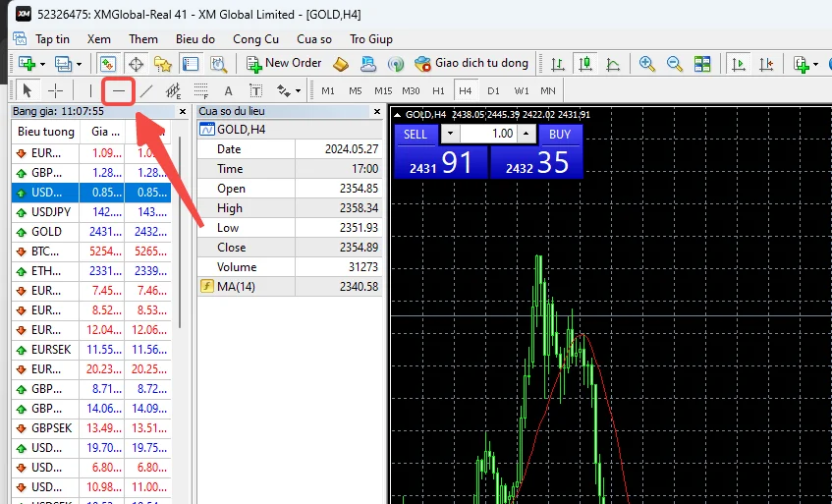
Task: Switch to the M1 timeframe
Action: point(328,91)
